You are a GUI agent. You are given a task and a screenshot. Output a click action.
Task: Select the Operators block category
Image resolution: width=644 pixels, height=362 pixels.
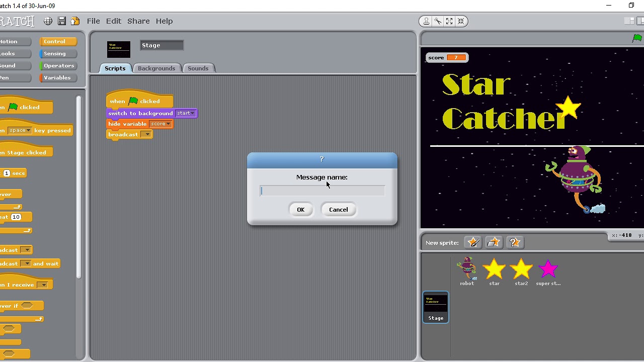click(x=58, y=66)
